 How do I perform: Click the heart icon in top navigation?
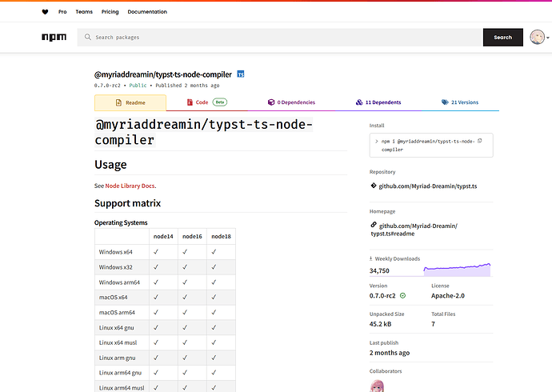[45, 12]
